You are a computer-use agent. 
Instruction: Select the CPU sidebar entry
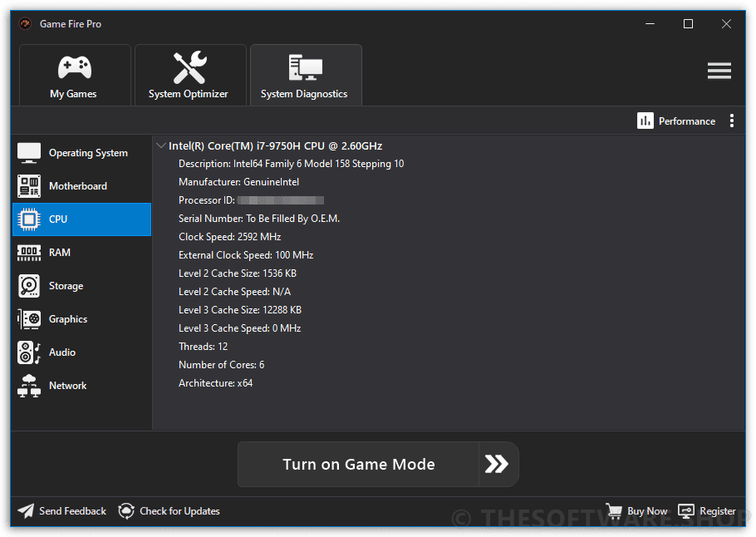pos(81,219)
